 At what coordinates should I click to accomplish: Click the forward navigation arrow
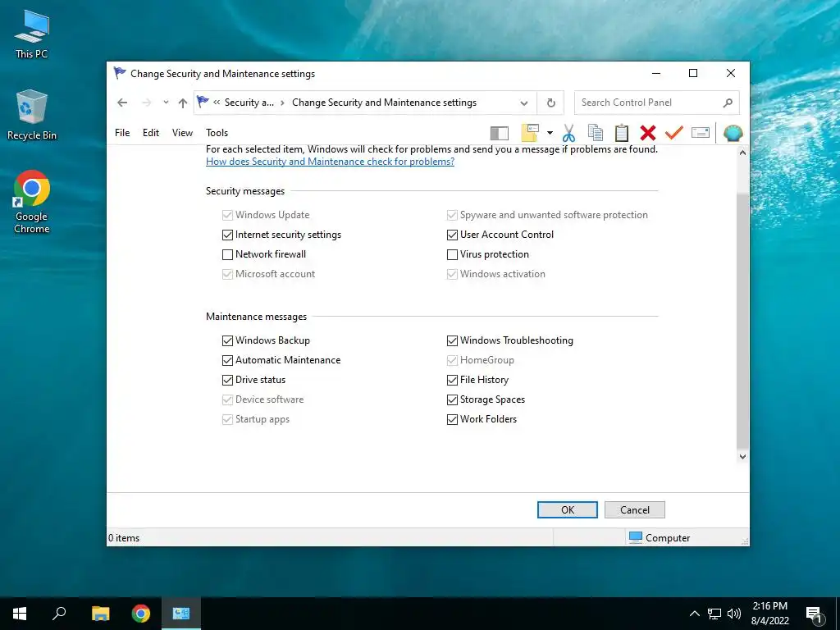(146, 103)
